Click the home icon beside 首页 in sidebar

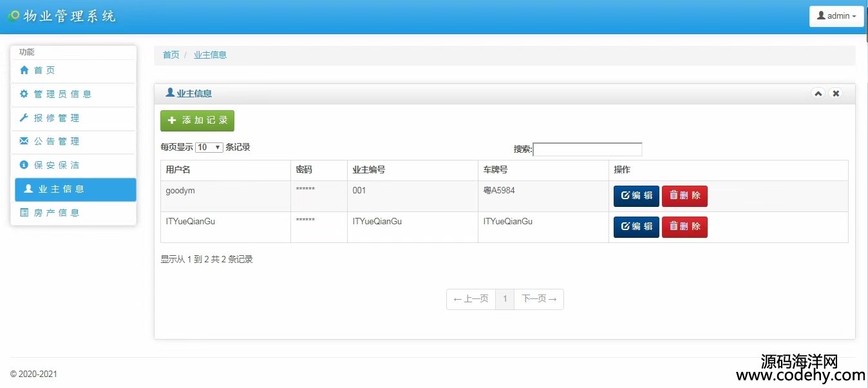click(x=24, y=70)
